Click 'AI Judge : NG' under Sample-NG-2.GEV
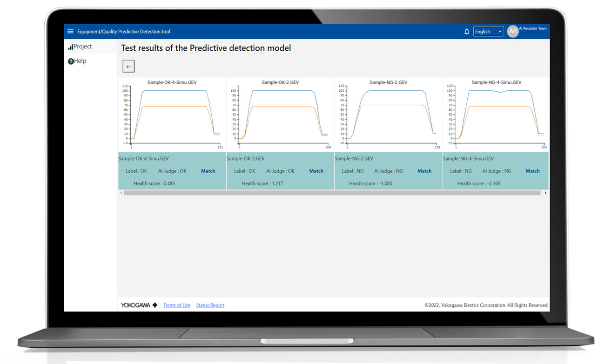This screenshot has height=364, width=605. (389, 171)
